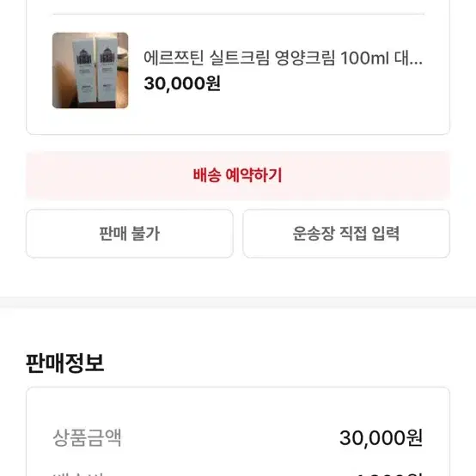
Task: Click the 100ml text in the product title
Action: tap(364, 58)
